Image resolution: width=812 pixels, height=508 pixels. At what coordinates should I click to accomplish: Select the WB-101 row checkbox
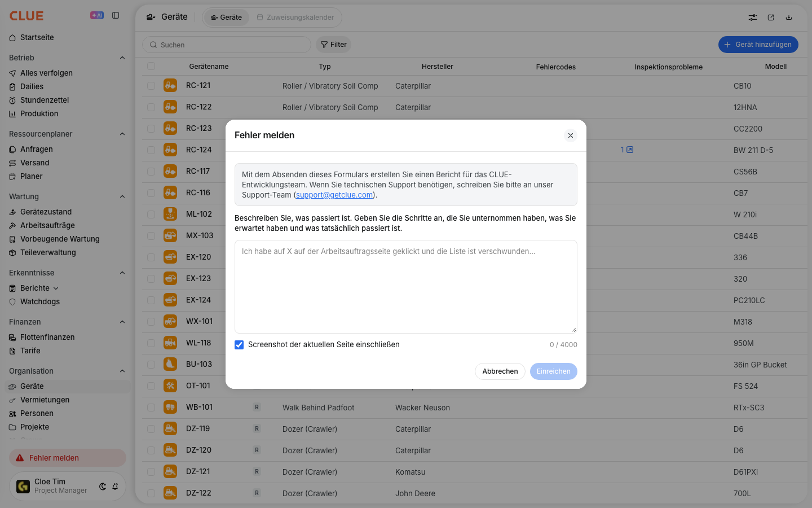pyautogui.click(x=151, y=408)
